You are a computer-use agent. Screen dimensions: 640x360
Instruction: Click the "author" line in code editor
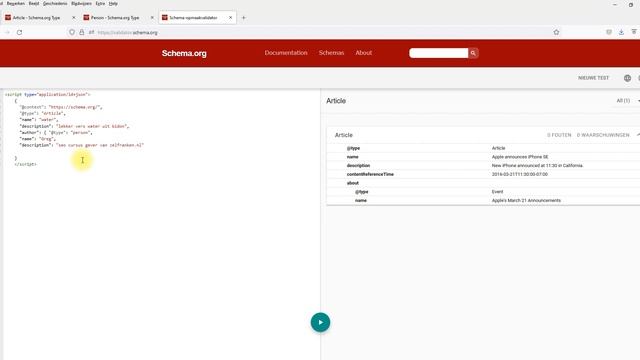pos(56,133)
